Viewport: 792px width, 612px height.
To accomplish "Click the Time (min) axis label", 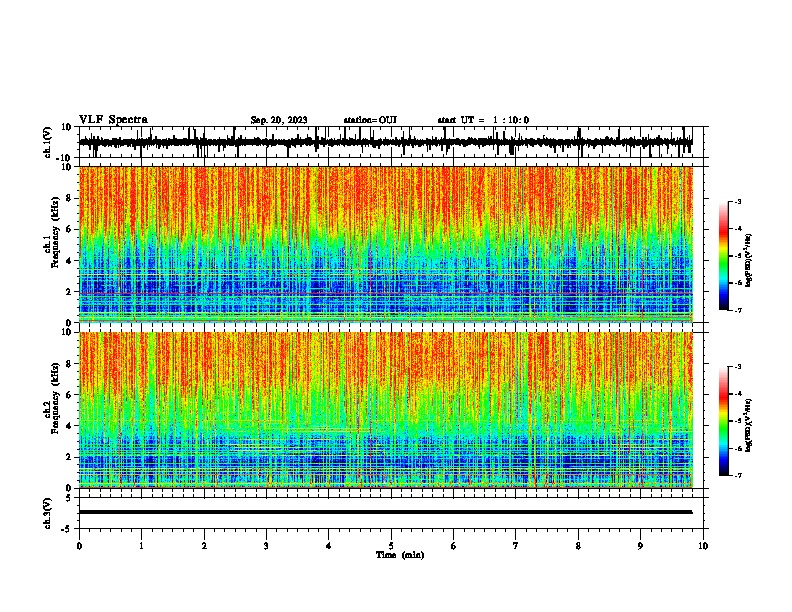I will pyautogui.click(x=400, y=555).
